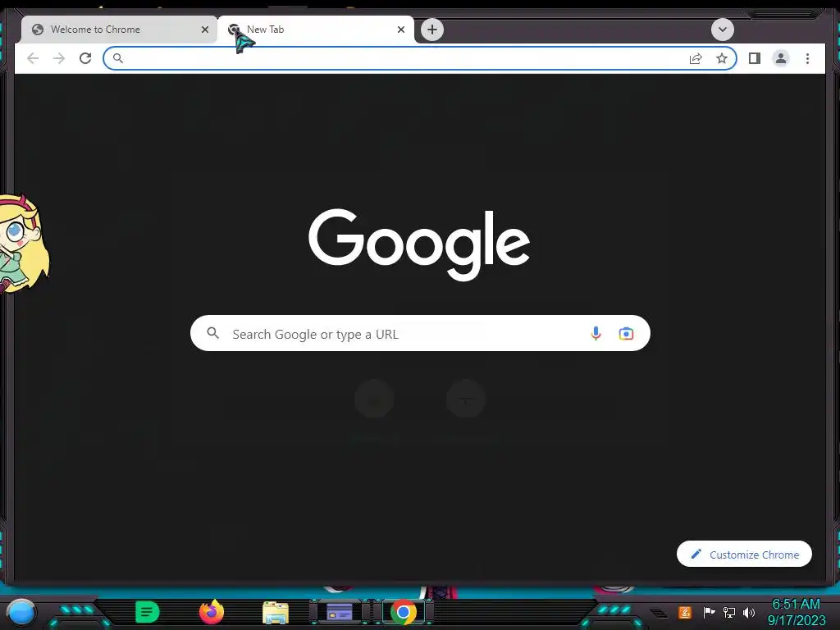Bookmark this tab with star icon
This screenshot has width=840, height=630.
click(722, 58)
